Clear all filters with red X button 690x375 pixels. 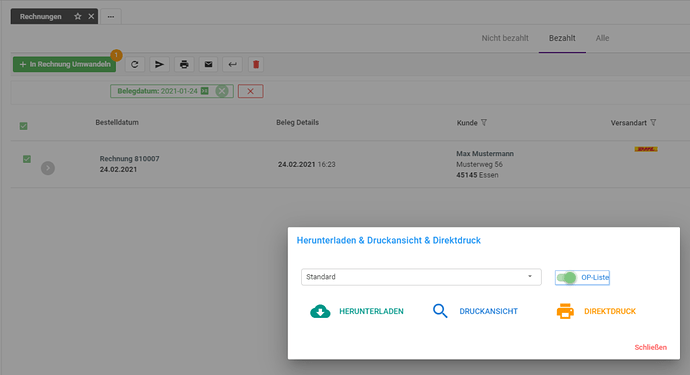(x=250, y=91)
